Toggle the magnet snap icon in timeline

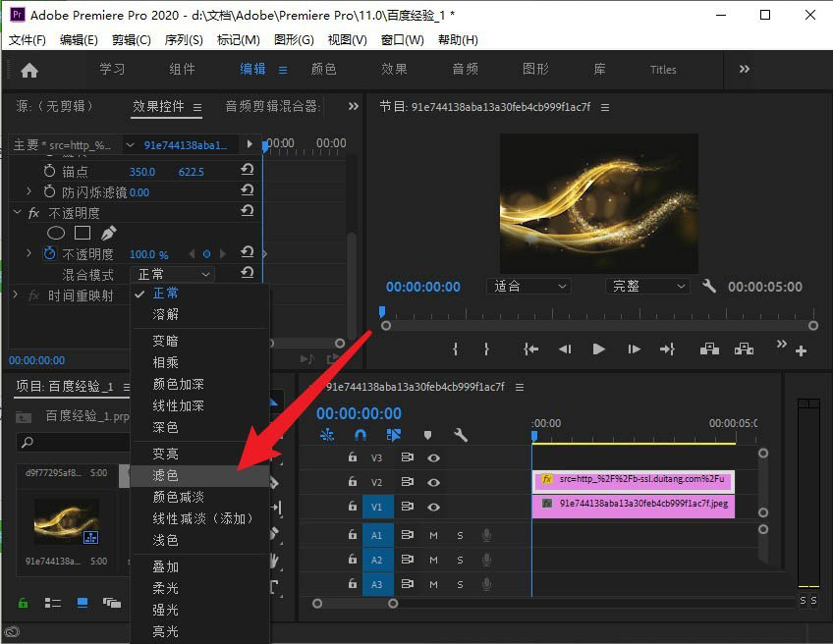pyautogui.click(x=361, y=435)
